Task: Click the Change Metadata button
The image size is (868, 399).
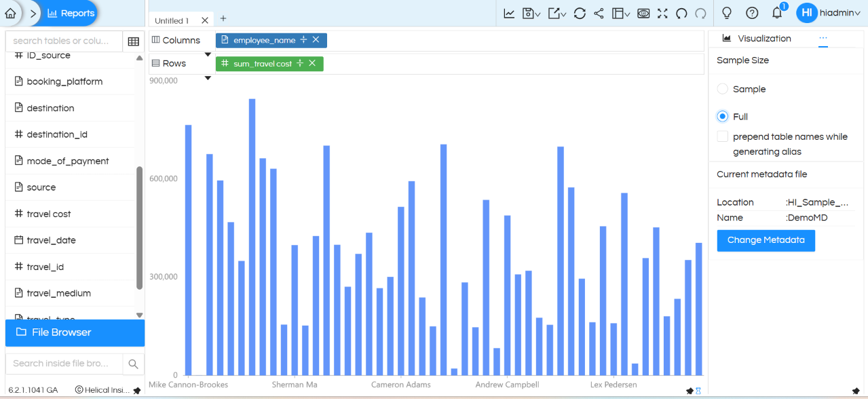Action: [766, 240]
